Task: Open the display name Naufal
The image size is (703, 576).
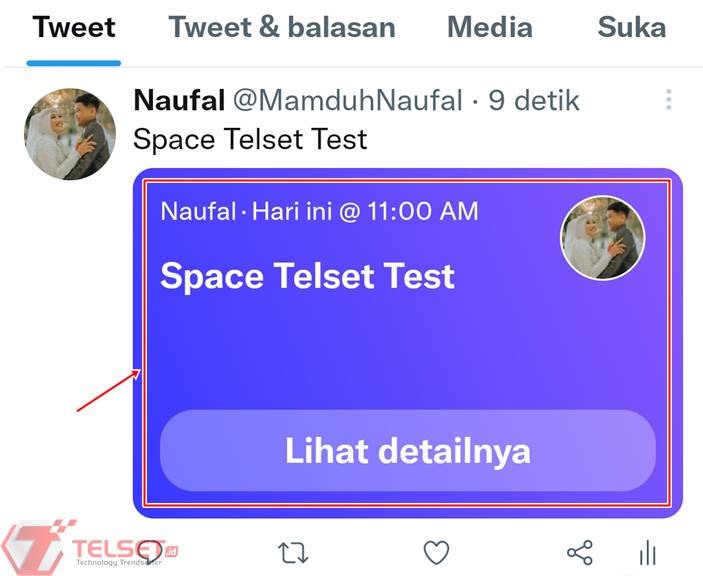Action: click(179, 100)
